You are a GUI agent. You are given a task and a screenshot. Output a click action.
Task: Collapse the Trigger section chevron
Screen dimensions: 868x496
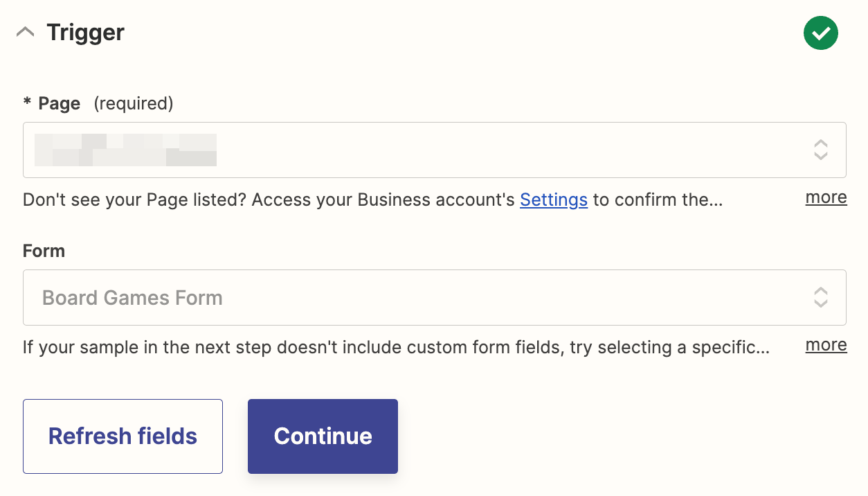26,33
